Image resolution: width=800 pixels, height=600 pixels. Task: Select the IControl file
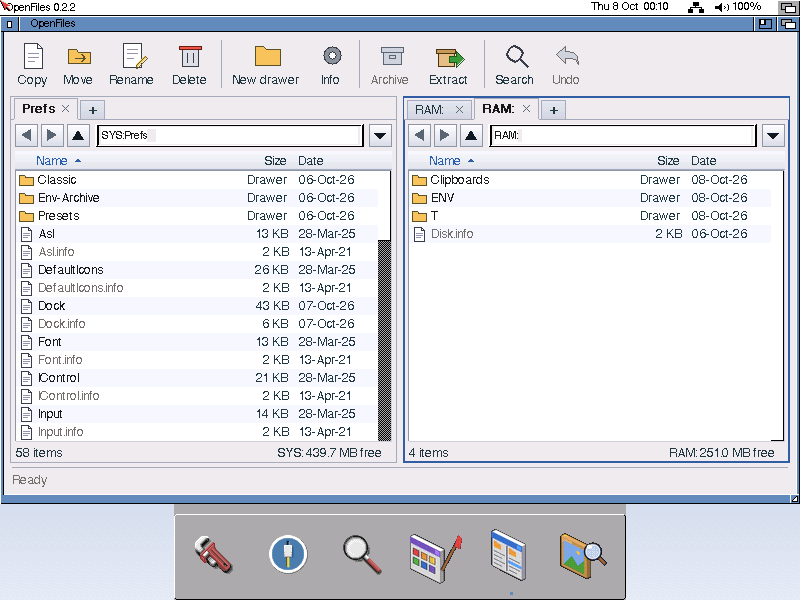[x=197, y=378]
